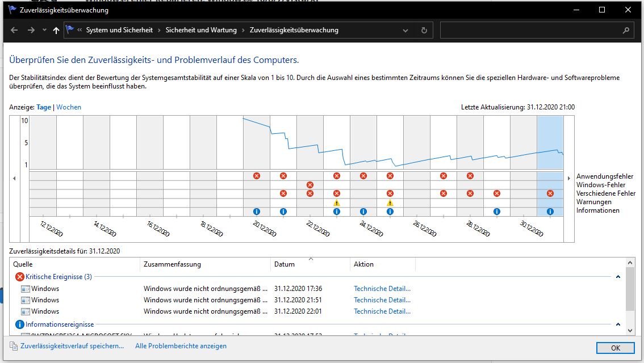This screenshot has height=363, width=644.
Task: Select application failure icon on 23.12.2020
Action: pos(337,176)
